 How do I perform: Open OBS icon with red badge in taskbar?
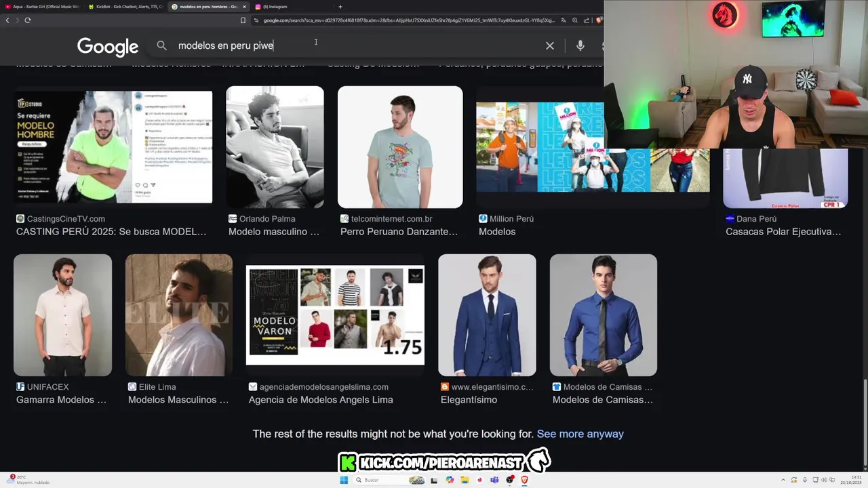(510, 480)
